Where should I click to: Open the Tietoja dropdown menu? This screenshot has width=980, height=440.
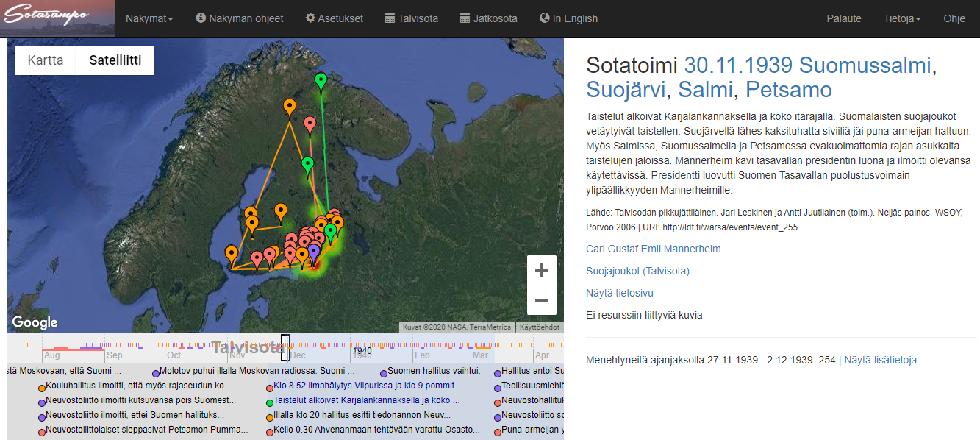click(x=902, y=18)
